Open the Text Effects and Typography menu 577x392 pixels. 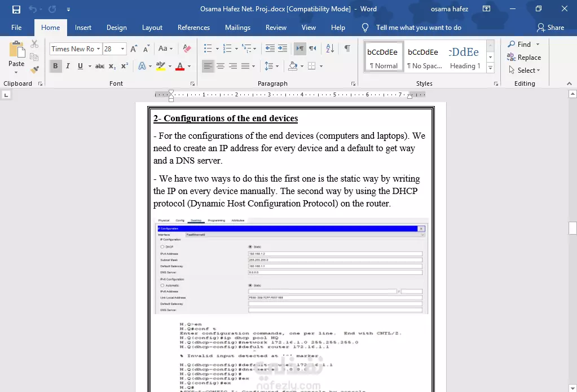pyautogui.click(x=142, y=66)
